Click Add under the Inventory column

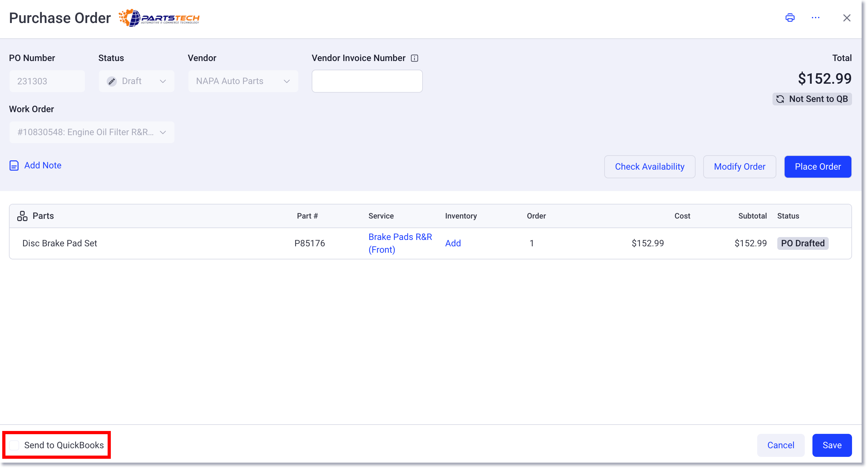[453, 243]
